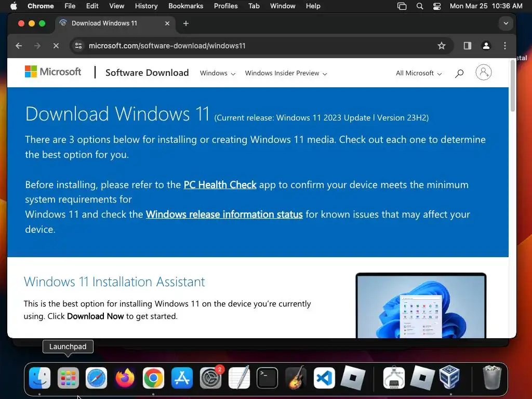Expand Windows Insider Preview dropdown
The width and height of the screenshot is (532, 399).
pyautogui.click(x=286, y=73)
